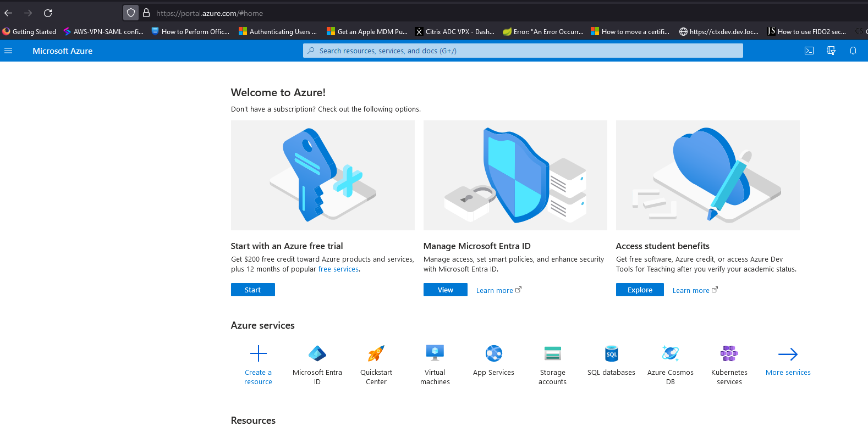Open the Directories and subscriptions filter icon

831,51
